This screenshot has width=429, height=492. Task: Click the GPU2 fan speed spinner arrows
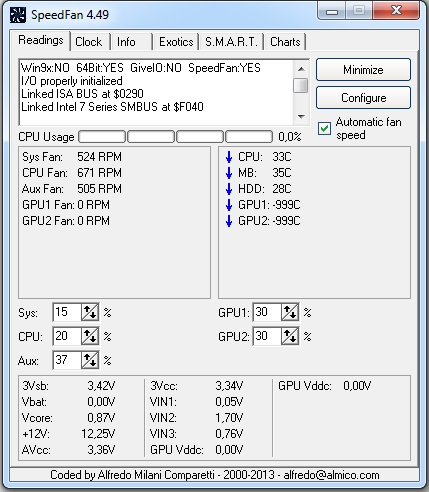[x=290, y=336]
